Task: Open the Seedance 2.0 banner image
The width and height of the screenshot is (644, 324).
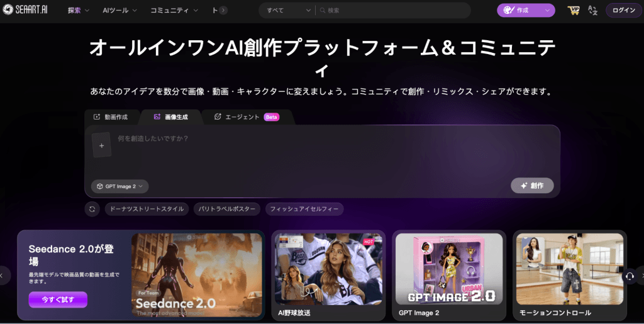Action: pyautogui.click(x=197, y=275)
